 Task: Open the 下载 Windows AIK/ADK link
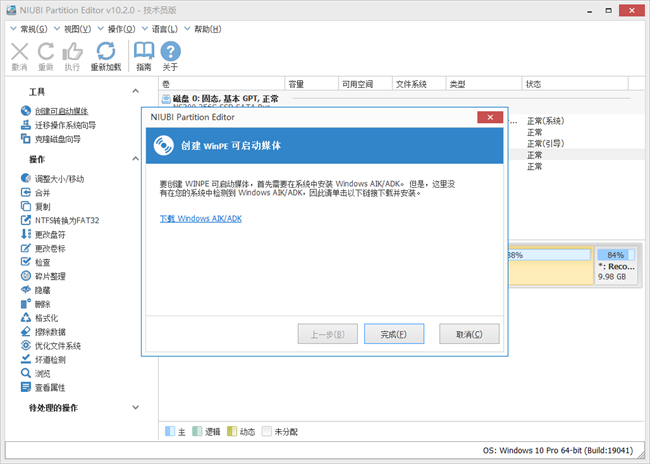200,218
